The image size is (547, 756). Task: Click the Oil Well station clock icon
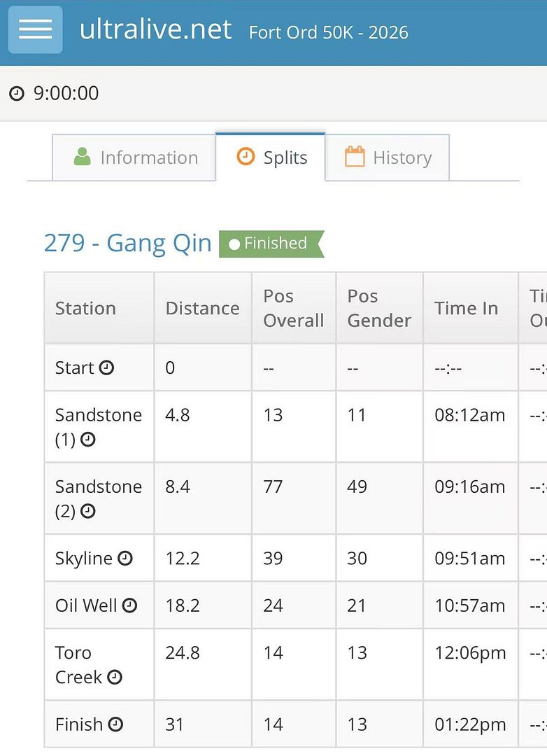129,605
